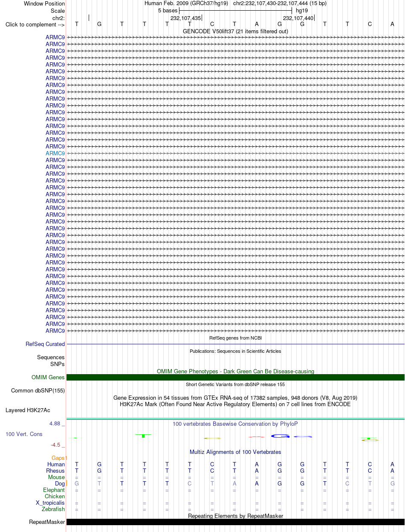The image size is (405, 532).
Task: Click the hg19 label beside the scale bar
Action: (x=302, y=11)
